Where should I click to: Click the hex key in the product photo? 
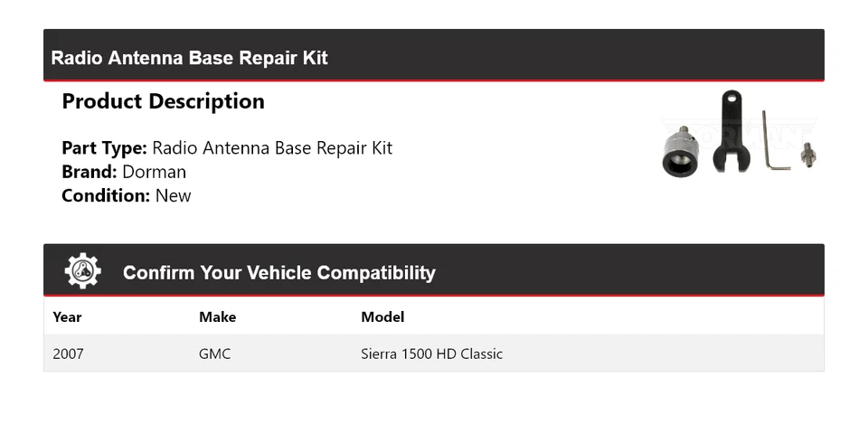[771, 143]
